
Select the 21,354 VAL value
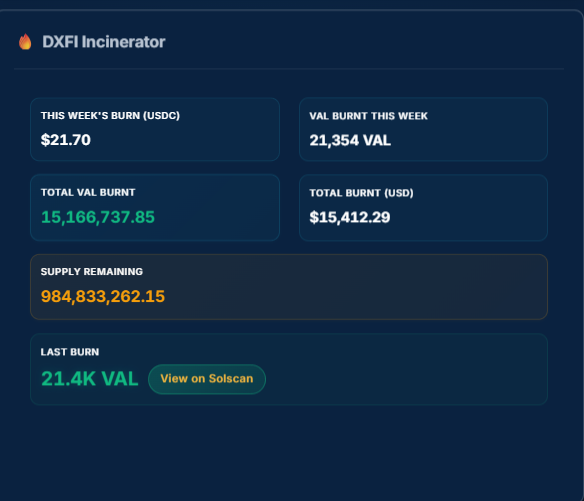click(x=350, y=140)
